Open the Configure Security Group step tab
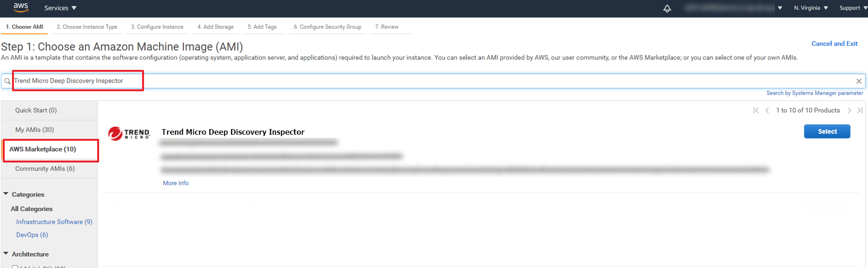 pos(327,27)
